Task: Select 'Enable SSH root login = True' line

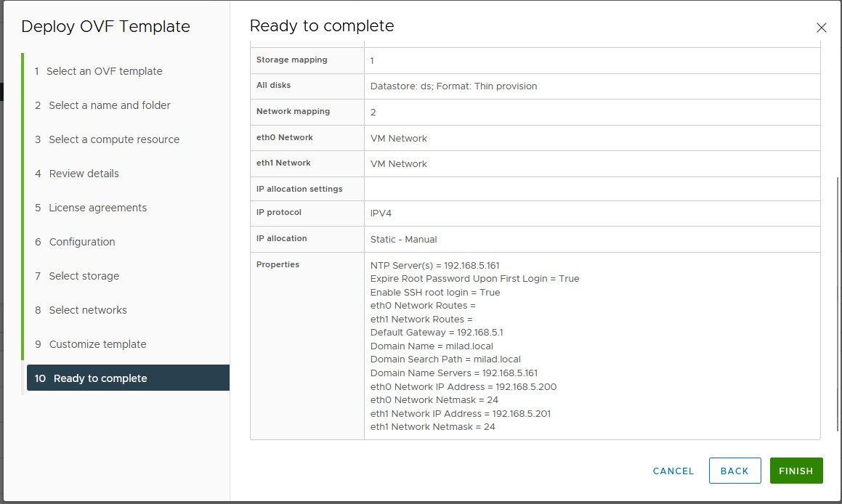Action: click(435, 292)
